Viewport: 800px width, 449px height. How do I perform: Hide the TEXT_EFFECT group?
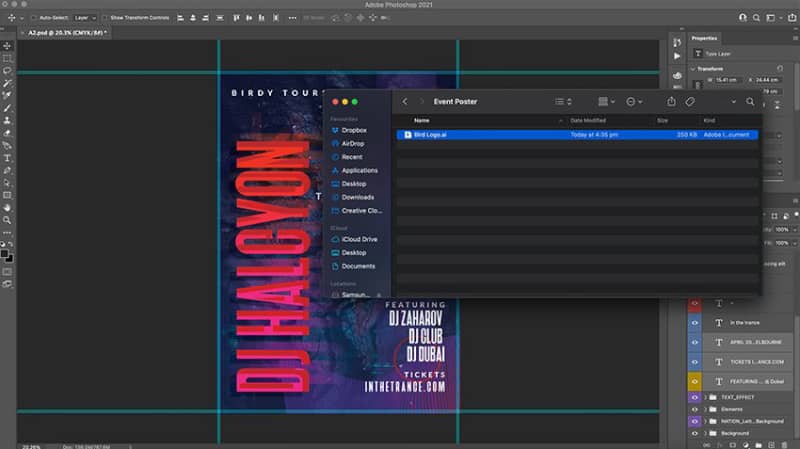pyautogui.click(x=694, y=397)
